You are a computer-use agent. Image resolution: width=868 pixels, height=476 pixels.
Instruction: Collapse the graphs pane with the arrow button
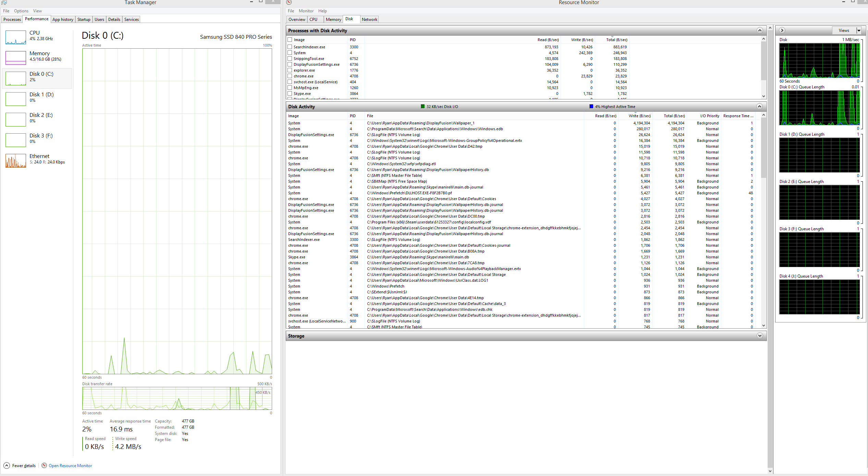tap(782, 30)
